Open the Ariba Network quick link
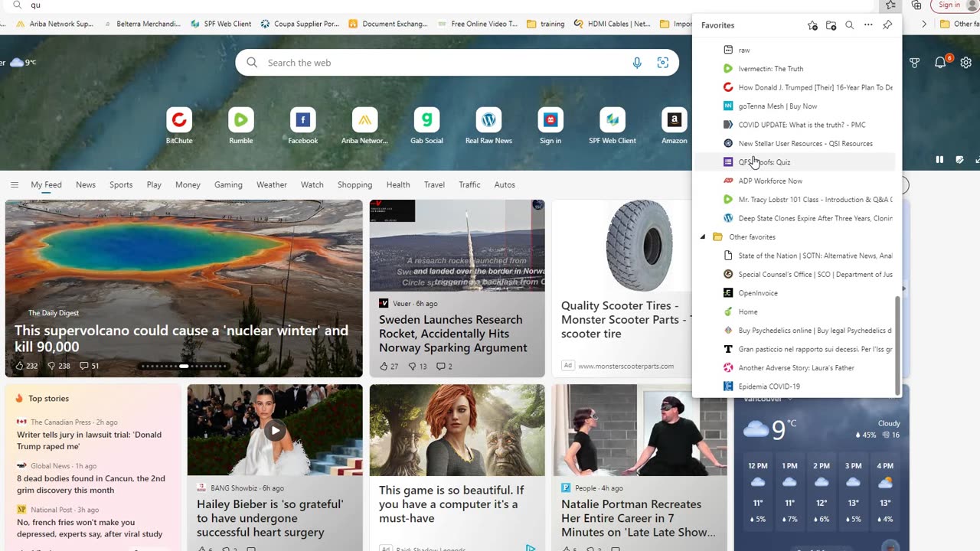Viewport: 980px width, 551px height. pyautogui.click(x=364, y=126)
